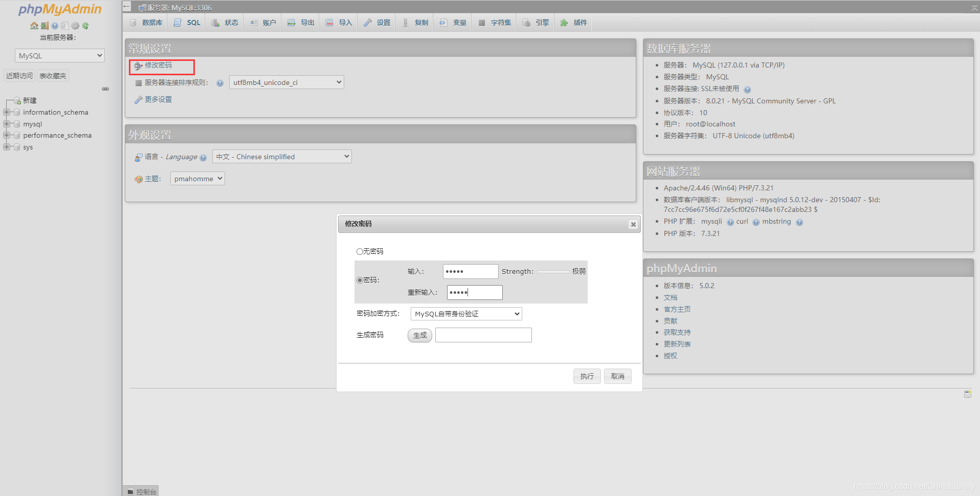Expand the mysql database tree node

[x=7, y=124]
